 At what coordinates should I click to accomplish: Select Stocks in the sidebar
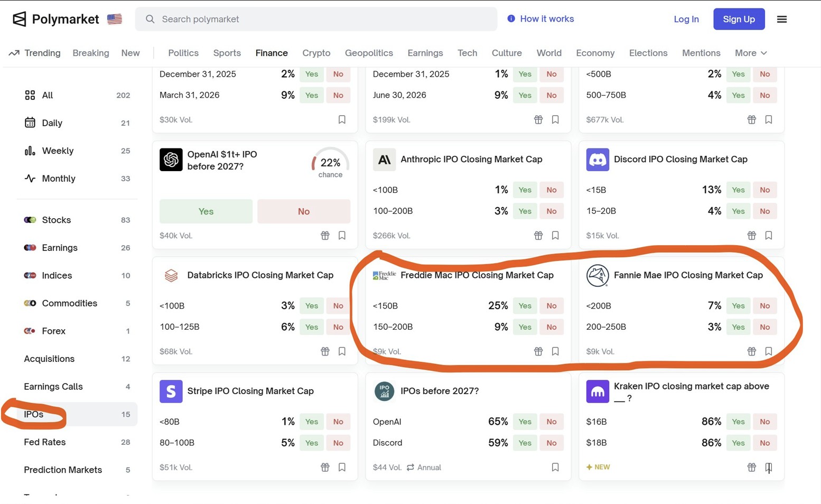pyautogui.click(x=77, y=220)
